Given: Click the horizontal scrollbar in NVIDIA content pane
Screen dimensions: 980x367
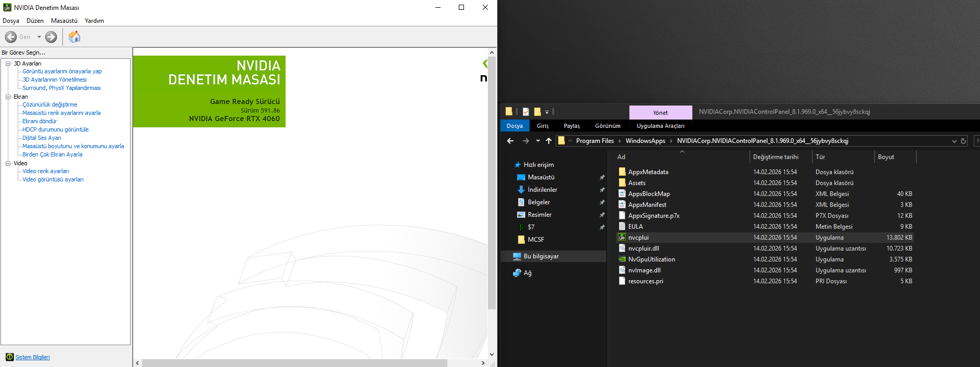Looking at the screenshot, I should (x=294, y=363).
